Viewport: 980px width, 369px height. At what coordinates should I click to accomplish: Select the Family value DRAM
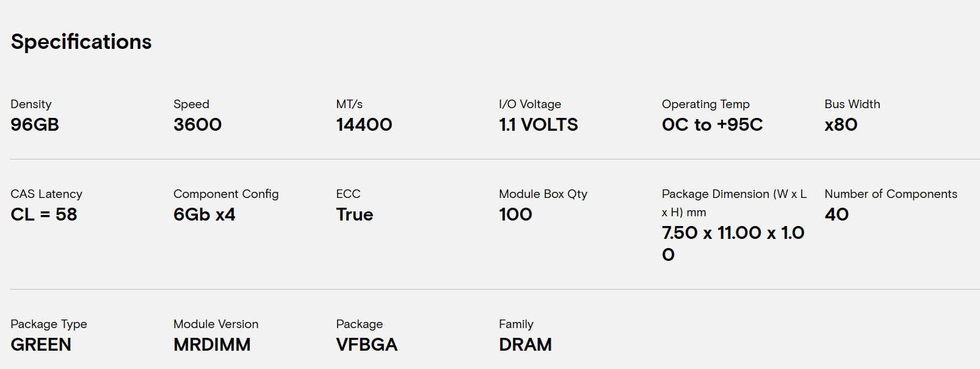coord(525,345)
